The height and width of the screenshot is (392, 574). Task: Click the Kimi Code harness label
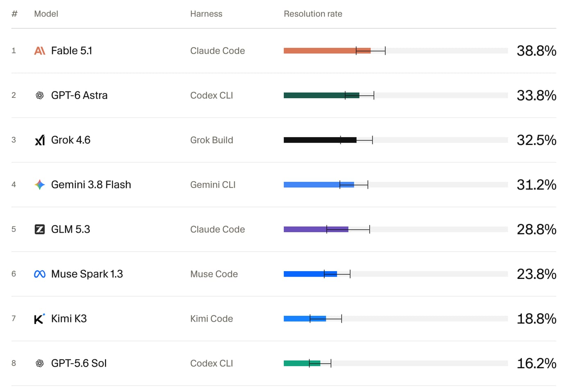point(212,319)
